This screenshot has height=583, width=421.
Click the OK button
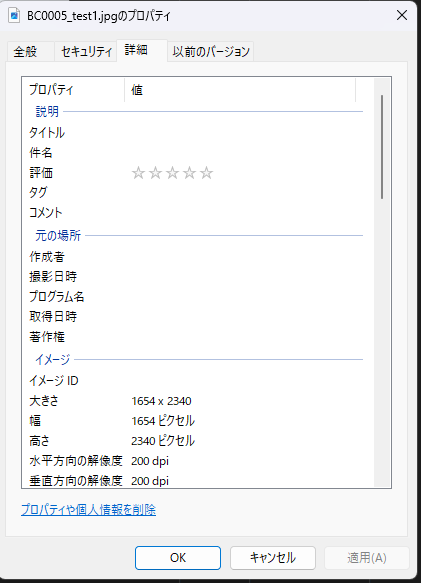(x=178, y=558)
